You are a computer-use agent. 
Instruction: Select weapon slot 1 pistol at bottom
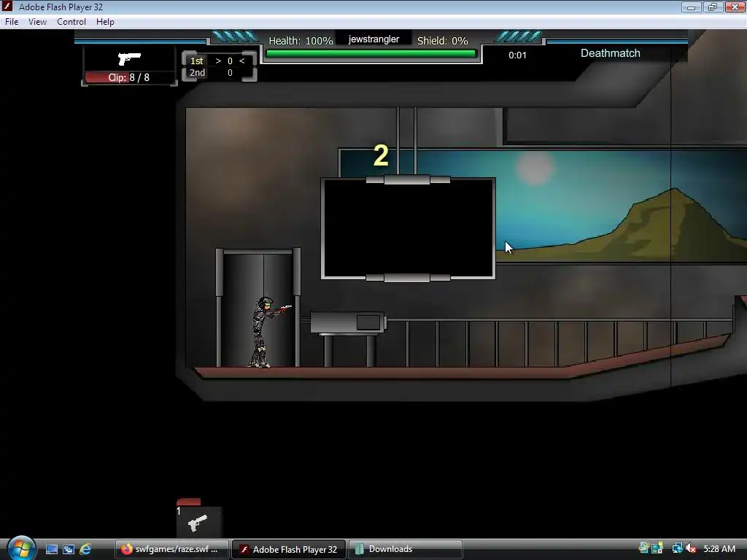[x=198, y=522]
